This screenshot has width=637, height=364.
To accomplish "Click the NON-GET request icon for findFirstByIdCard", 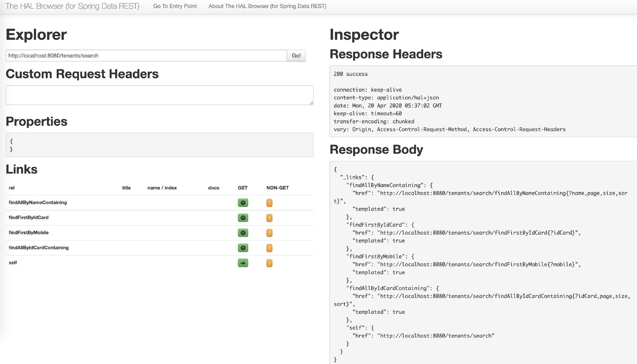I will (269, 218).
